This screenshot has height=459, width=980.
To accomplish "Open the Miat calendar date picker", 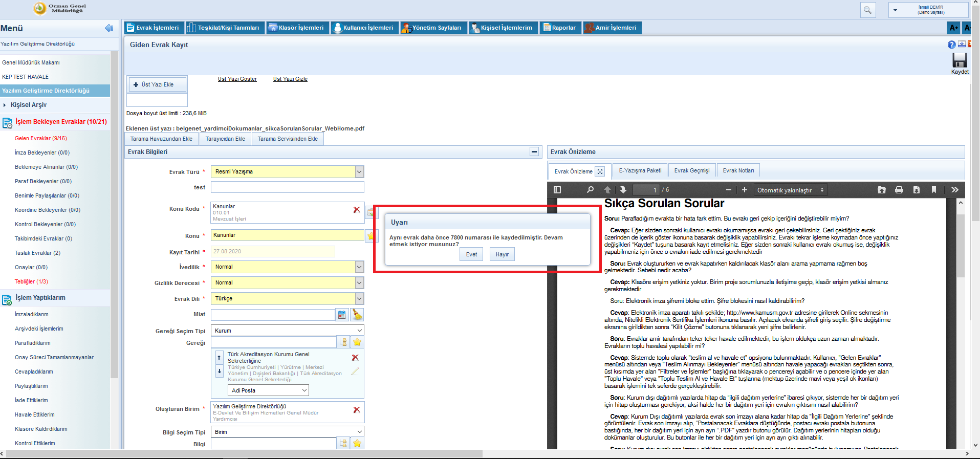I will pos(342,315).
